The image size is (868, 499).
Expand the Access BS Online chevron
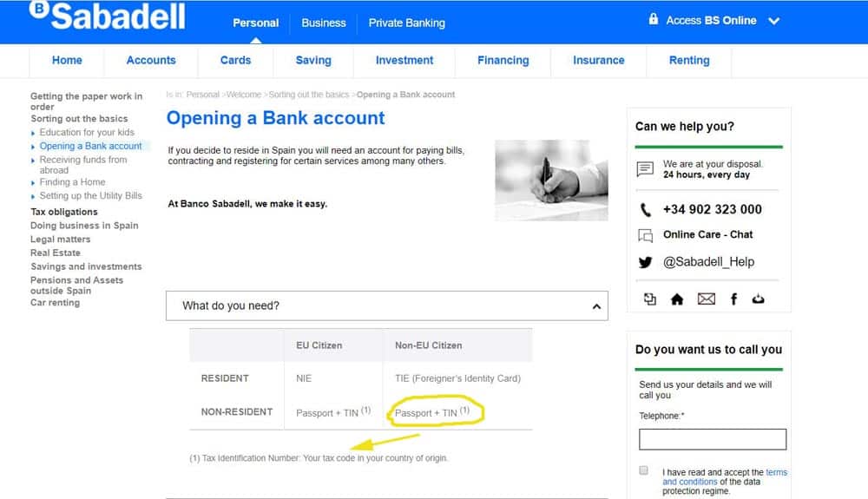(774, 21)
